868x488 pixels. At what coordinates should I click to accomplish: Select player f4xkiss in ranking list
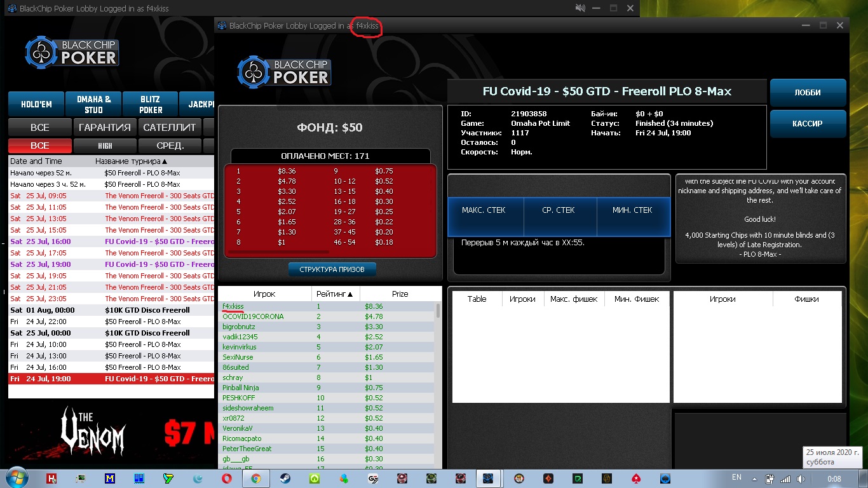pos(327,306)
